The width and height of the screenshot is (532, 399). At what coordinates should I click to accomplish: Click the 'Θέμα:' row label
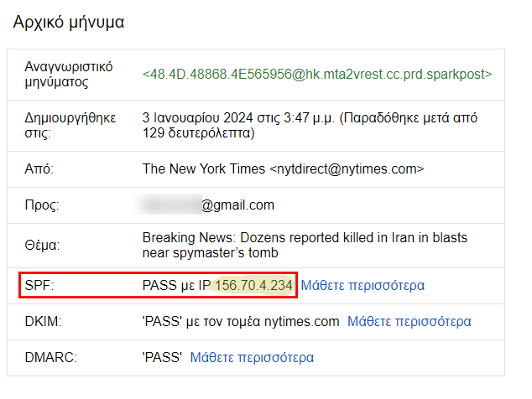click(x=42, y=245)
